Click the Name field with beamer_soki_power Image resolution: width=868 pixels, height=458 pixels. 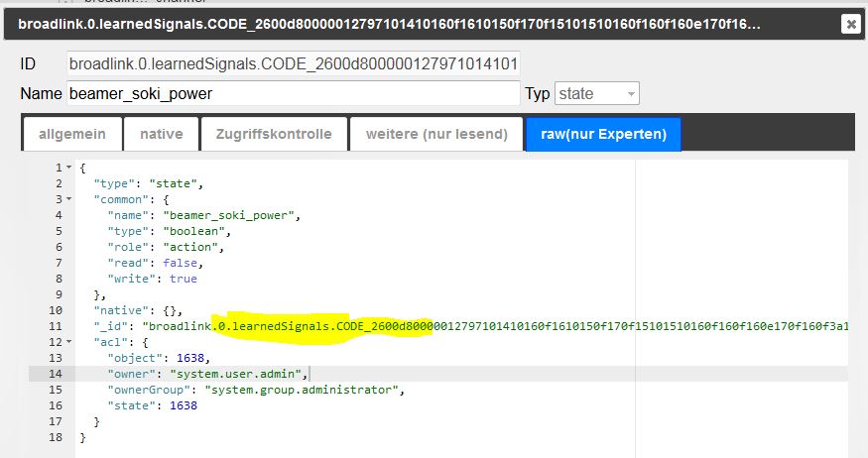point(293,93)
